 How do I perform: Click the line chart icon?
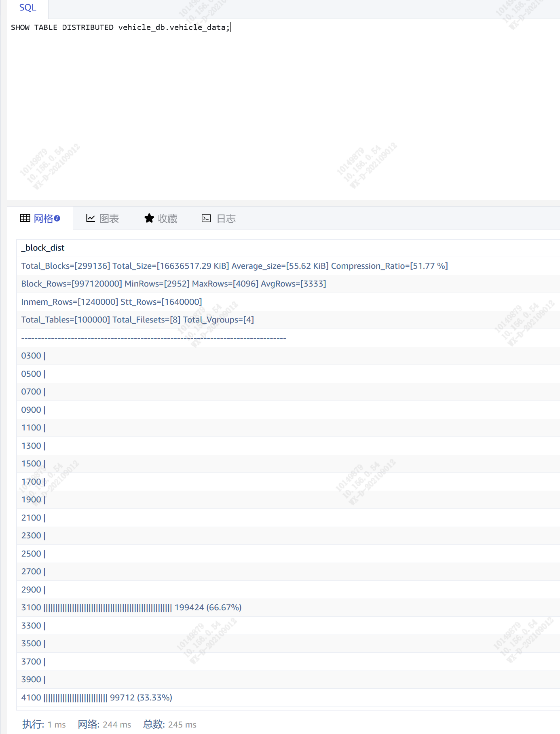click(91, 218)
